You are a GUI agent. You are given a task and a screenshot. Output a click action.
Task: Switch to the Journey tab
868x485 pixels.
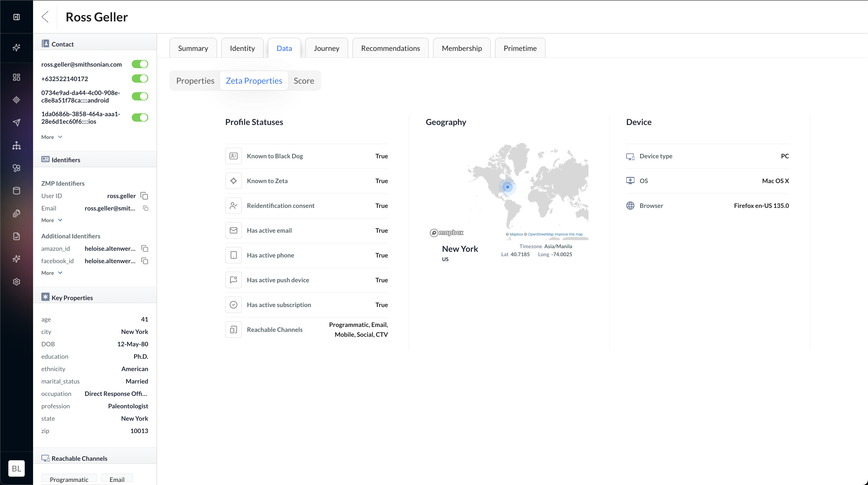326,48
